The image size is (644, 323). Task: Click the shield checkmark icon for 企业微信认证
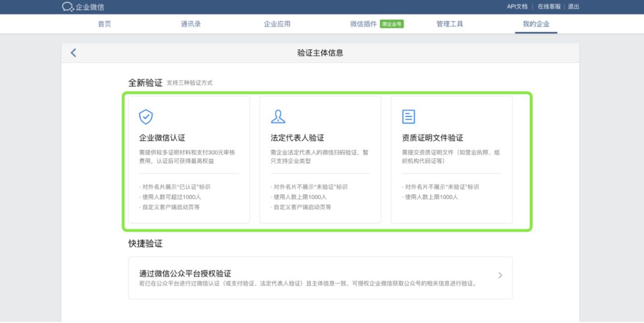point(146,117)
